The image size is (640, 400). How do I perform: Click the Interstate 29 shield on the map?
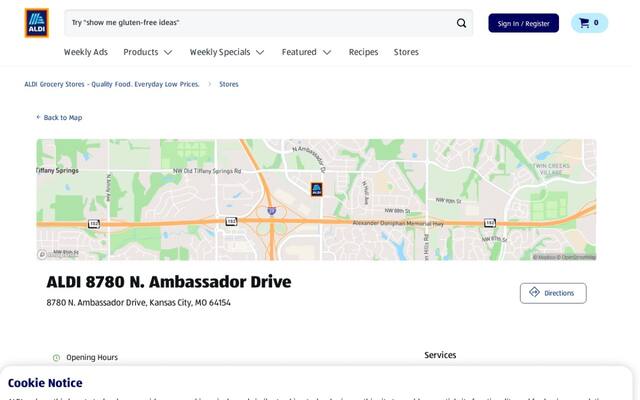pyautogui.click(x=271, y=211)
